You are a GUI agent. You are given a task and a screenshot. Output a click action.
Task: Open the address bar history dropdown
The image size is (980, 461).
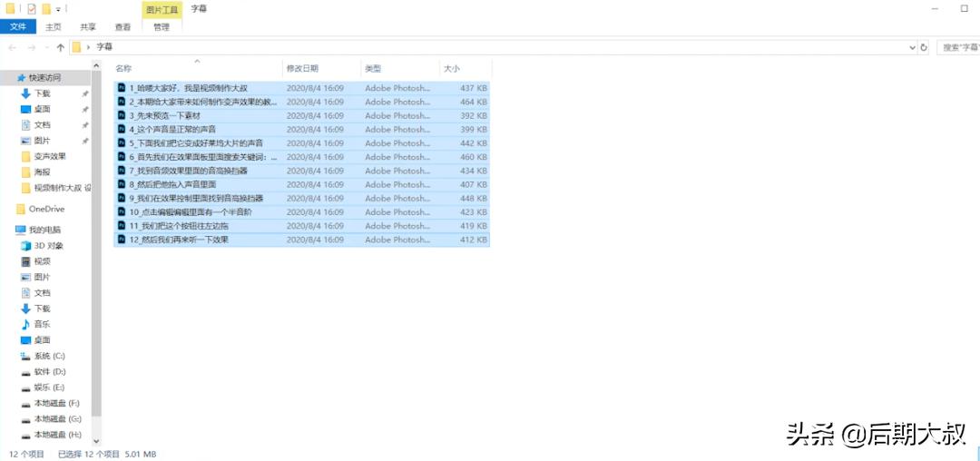click(912, 47)
